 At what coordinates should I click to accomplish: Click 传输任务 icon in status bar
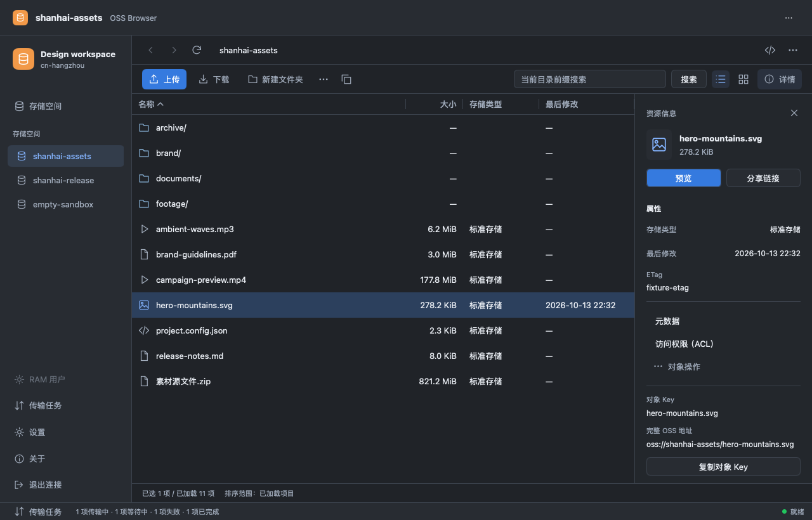coord(19,511)
